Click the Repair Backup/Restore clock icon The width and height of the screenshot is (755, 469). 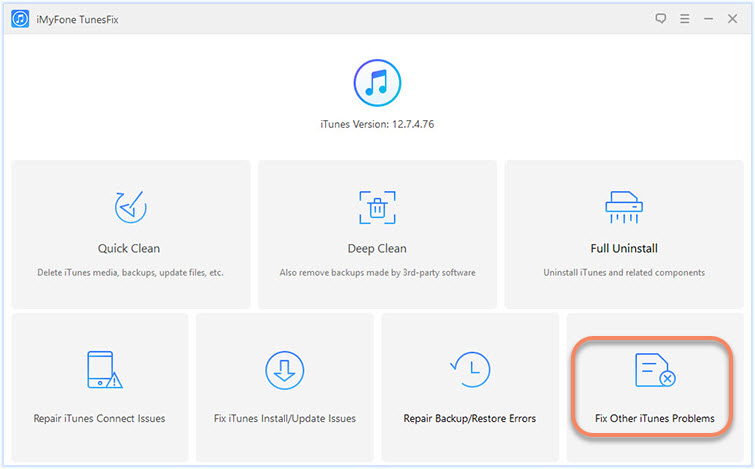[x=469, y=371]
